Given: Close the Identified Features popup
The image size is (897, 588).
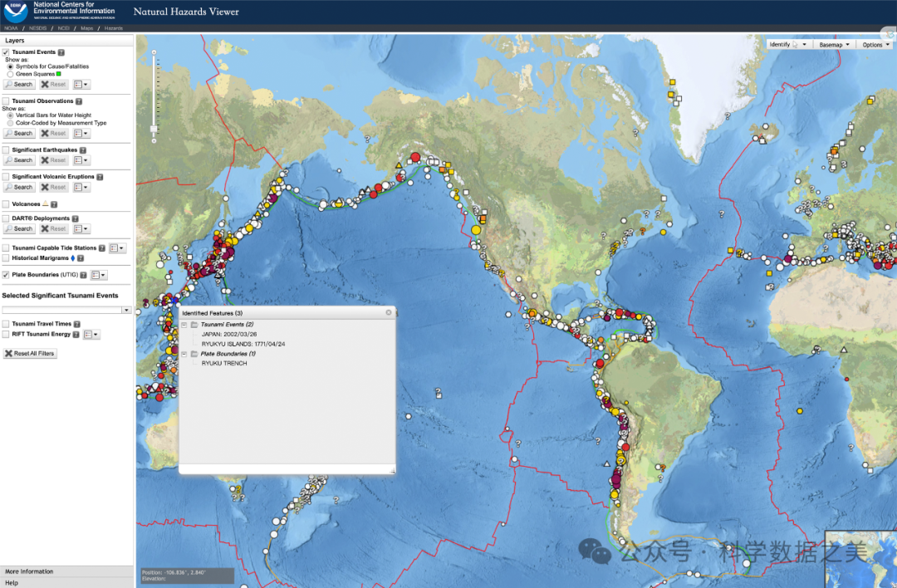Looking at the screenshot, I should click(388, 313).
